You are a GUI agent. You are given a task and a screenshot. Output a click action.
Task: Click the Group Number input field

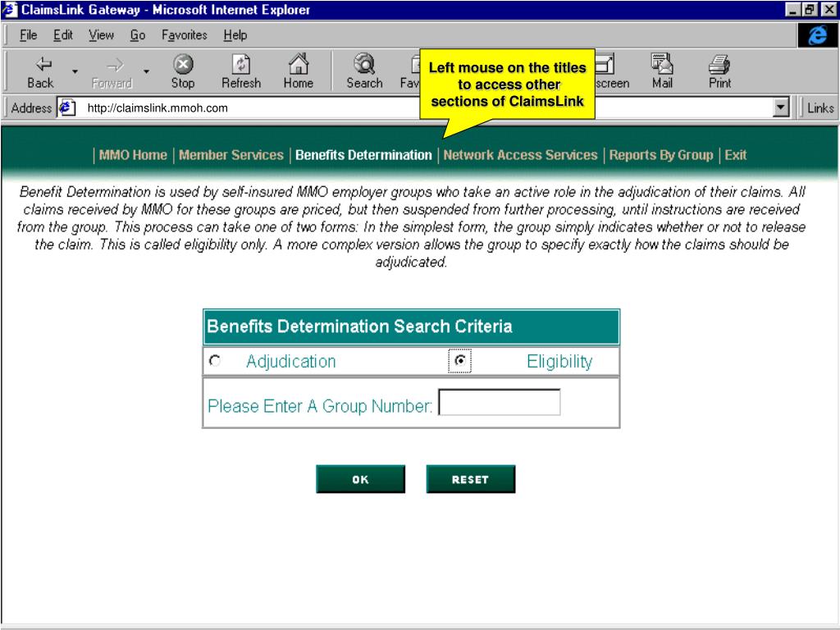click(x=500, y=402)
